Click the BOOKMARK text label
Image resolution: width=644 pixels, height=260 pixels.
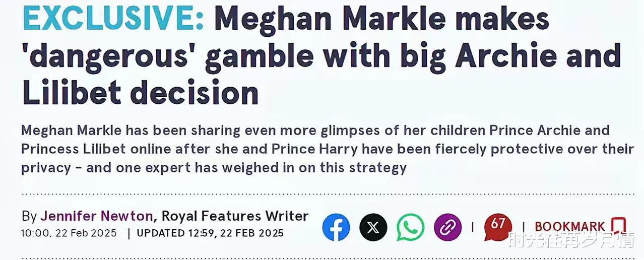point(570,227)
